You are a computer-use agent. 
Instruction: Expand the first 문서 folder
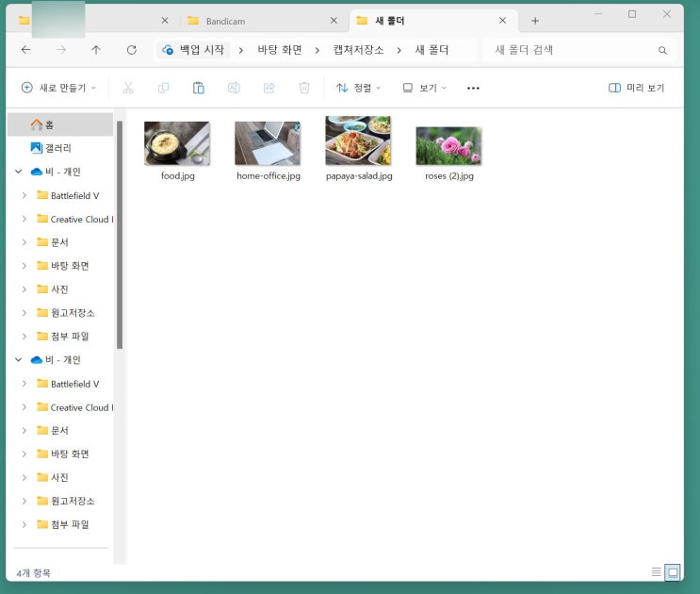(x=24, y=242)
